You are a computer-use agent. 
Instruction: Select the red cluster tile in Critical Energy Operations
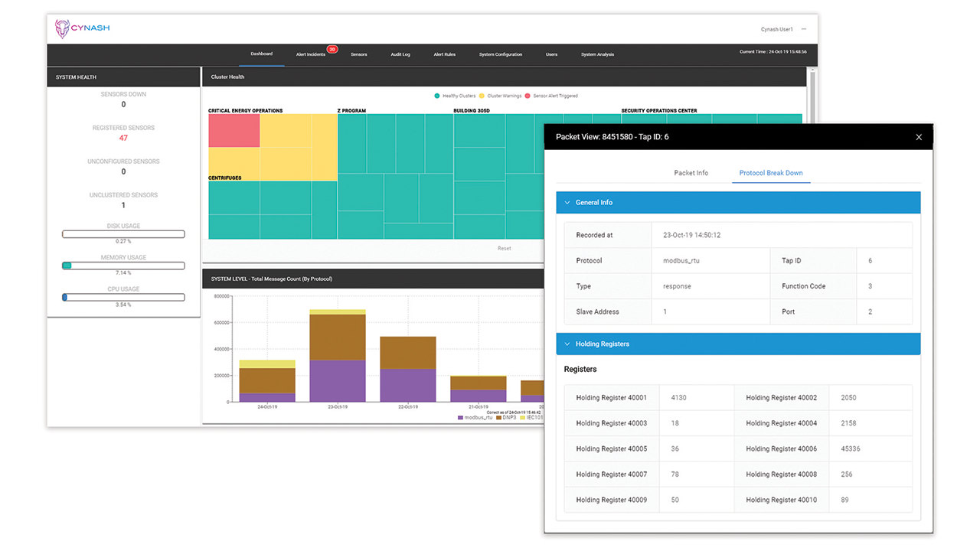234,131
